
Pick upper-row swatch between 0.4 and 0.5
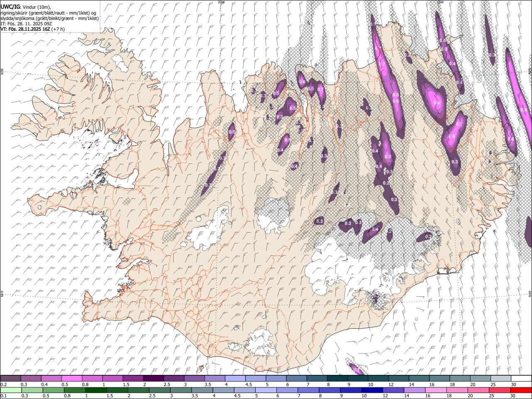(x=51, y=379)
